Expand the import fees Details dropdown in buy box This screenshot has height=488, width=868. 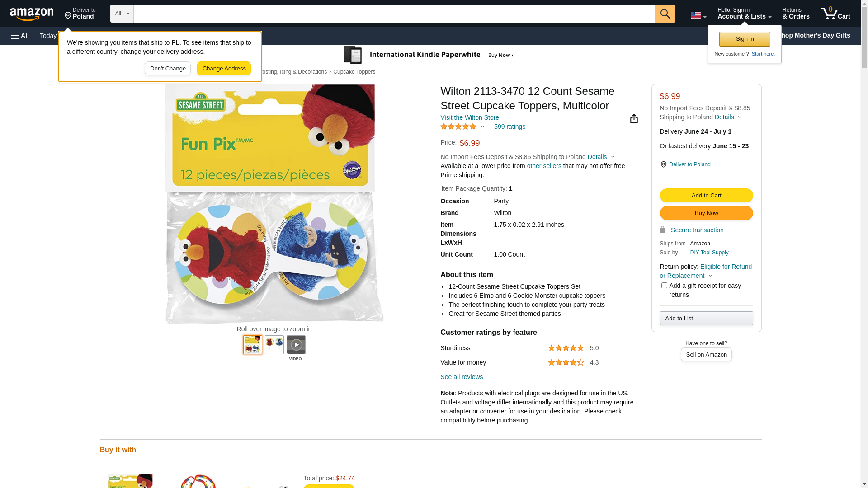(728, 117)
